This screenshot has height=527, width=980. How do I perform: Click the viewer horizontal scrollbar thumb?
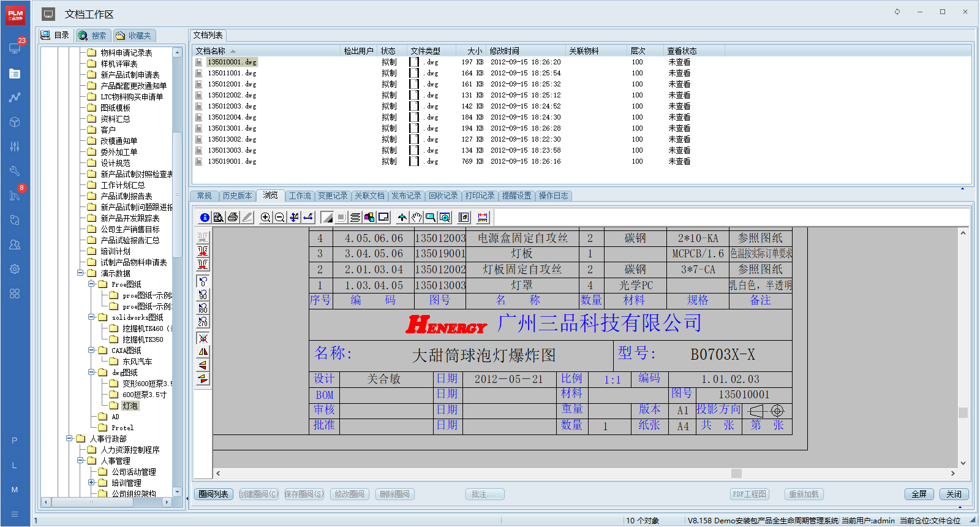point(736,473)
